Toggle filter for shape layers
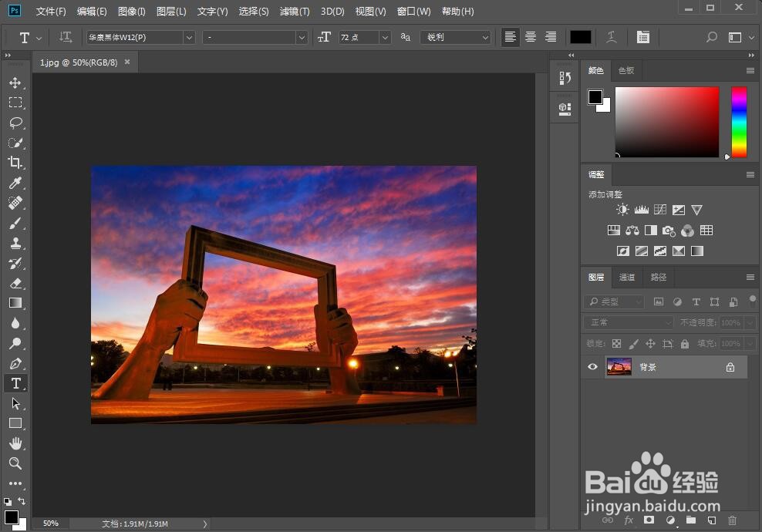 [x=714, y=301]
